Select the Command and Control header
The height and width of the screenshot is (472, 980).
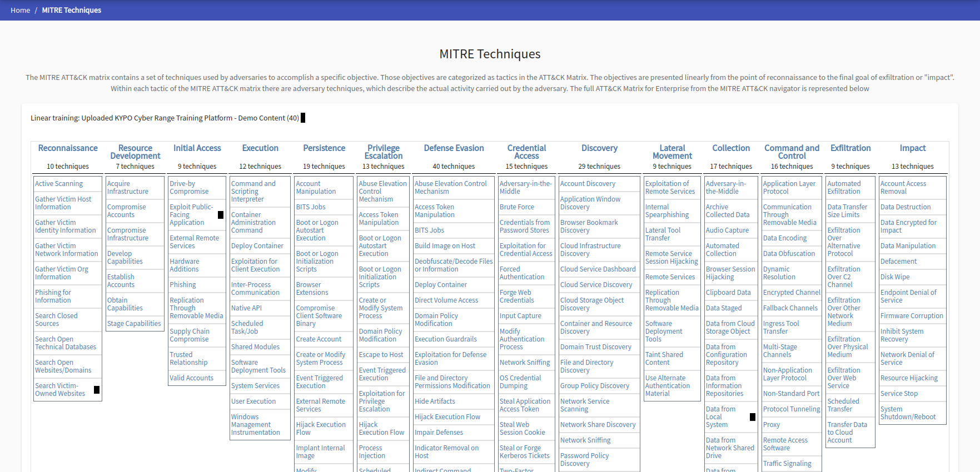[x=792, y=152]
